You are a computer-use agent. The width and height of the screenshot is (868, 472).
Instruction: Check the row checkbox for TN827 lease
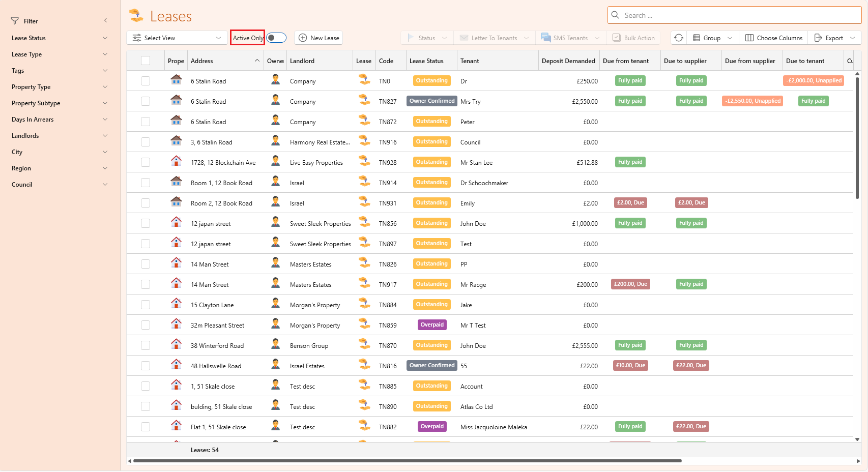click(146, 101)
